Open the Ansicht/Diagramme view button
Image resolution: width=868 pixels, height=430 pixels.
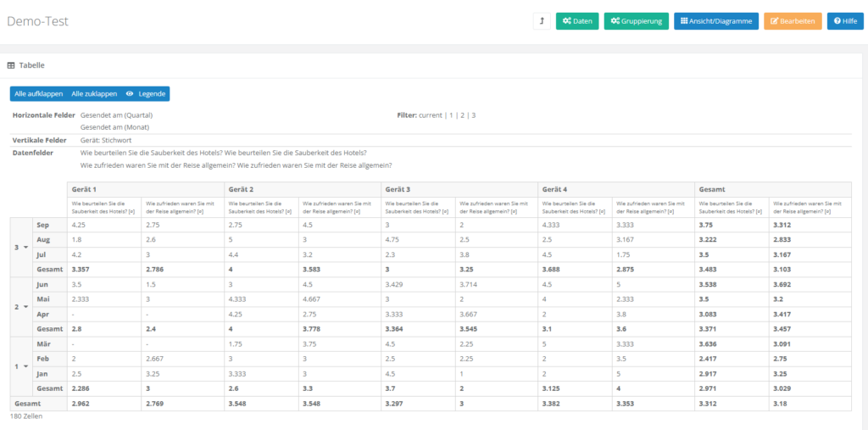716,21
